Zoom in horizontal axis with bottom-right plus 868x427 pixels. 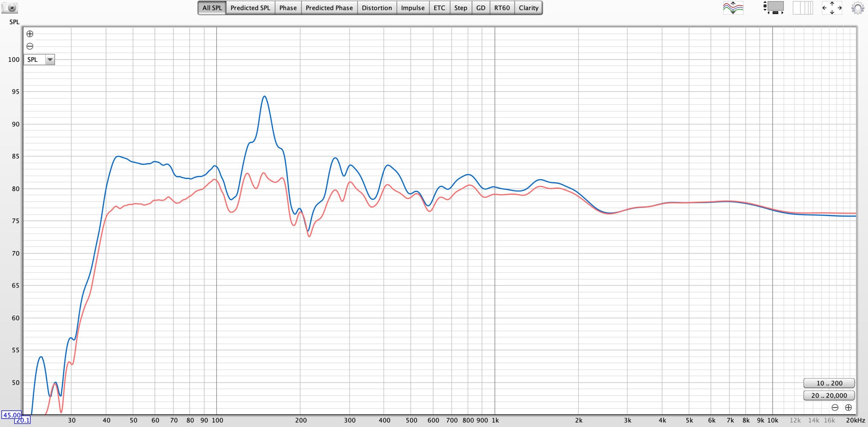point(848,407)
